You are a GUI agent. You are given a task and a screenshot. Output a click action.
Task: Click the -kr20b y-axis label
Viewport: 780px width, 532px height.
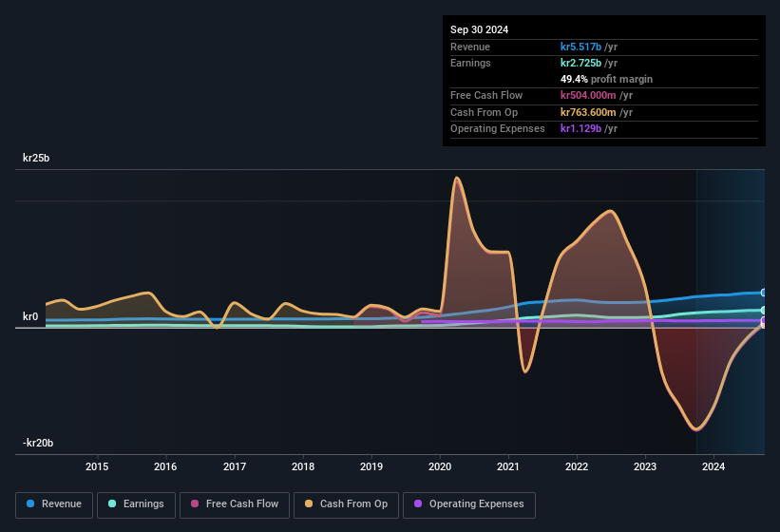[x=38, y=443]
